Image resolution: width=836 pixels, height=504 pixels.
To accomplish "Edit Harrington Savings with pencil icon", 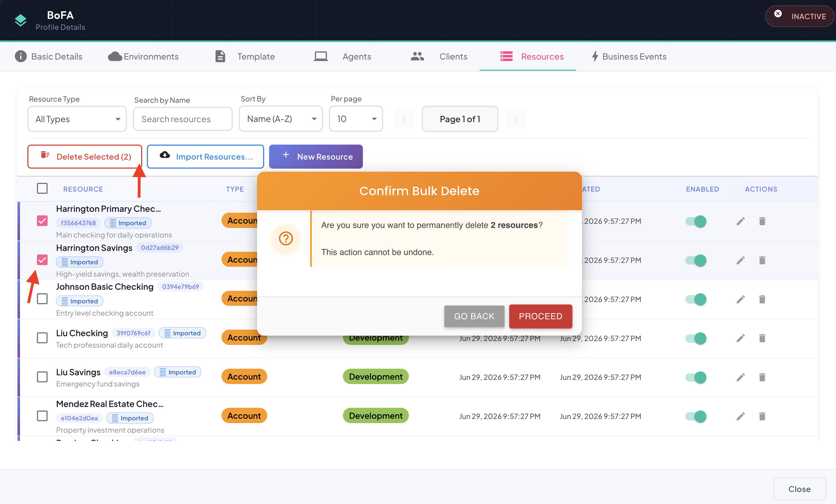I will pyautogui.click(x=741, y=260).
